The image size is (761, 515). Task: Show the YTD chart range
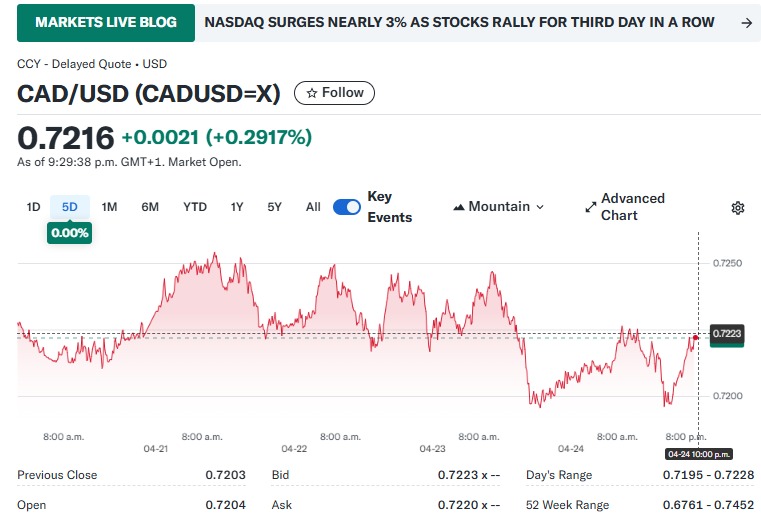[x=195, y=207]
